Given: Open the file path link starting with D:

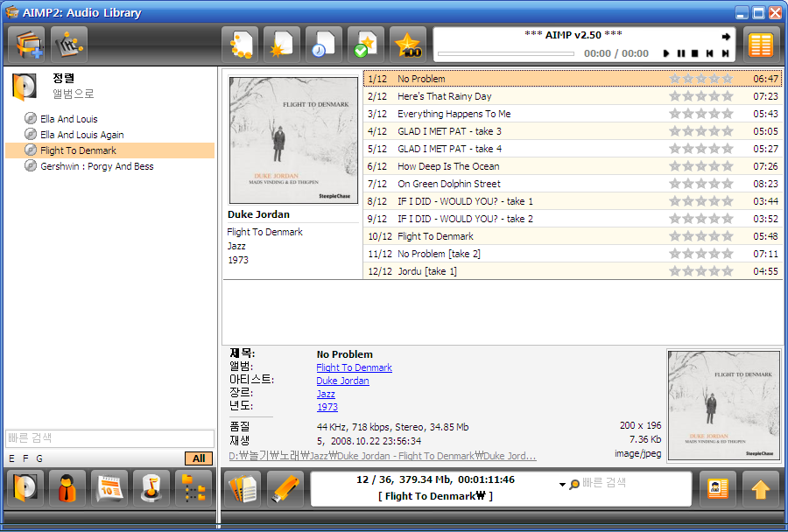Looking at the screenshot, I should (x=383, y=456).
